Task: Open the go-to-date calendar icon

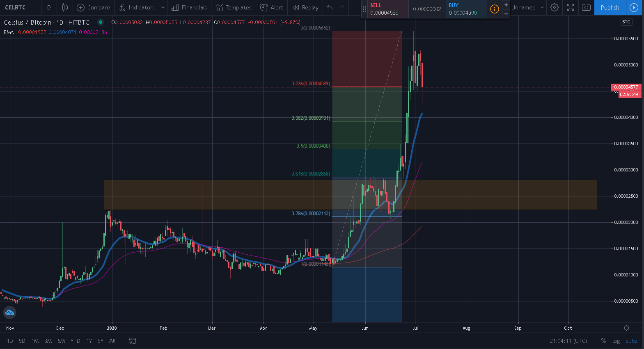Action: tap(133, 341)
